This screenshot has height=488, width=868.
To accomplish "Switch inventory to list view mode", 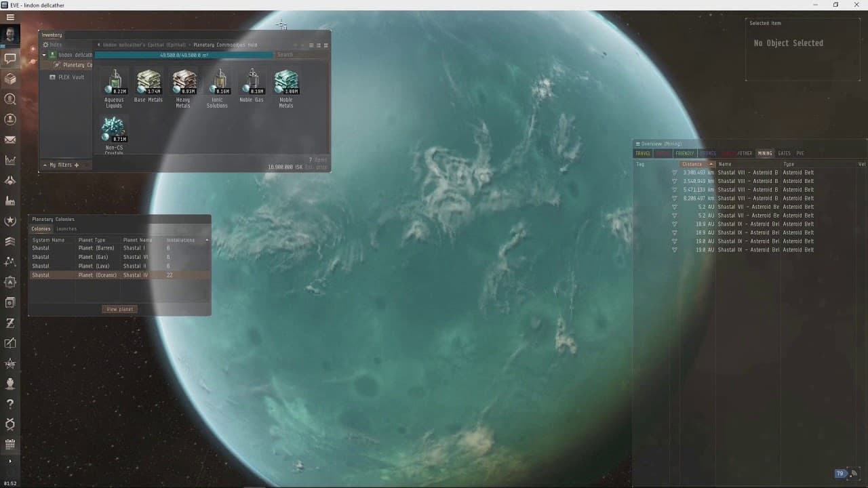I will pyautogui.click(x=326, y=45).
